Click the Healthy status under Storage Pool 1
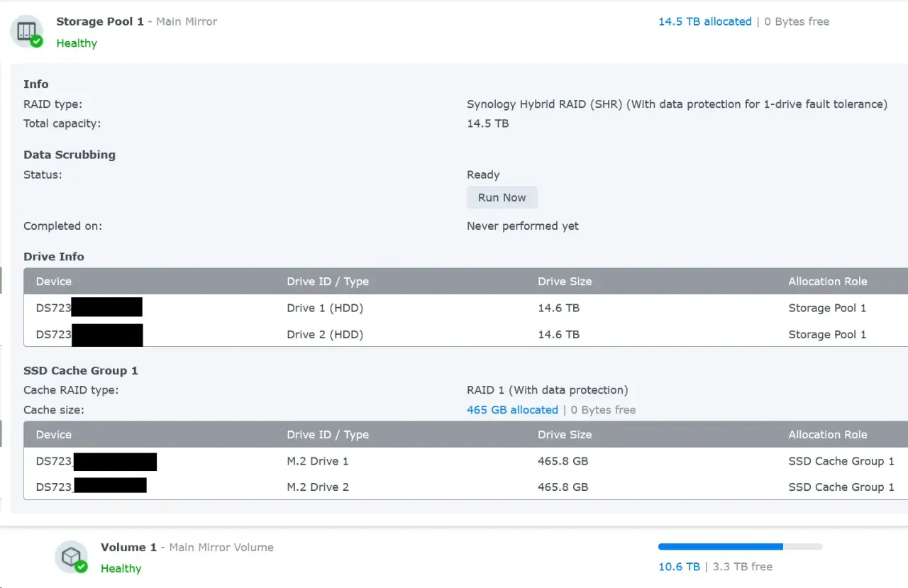Image resolution: width=908 pixels, height=588 pixels. (77, 43)
